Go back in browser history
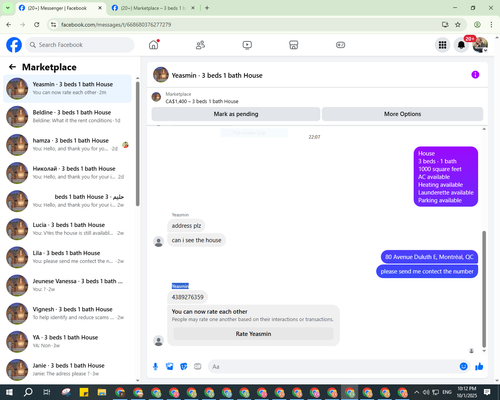This screenshot has width=500, height=400. pyautogui.click(x=9, y=25)
